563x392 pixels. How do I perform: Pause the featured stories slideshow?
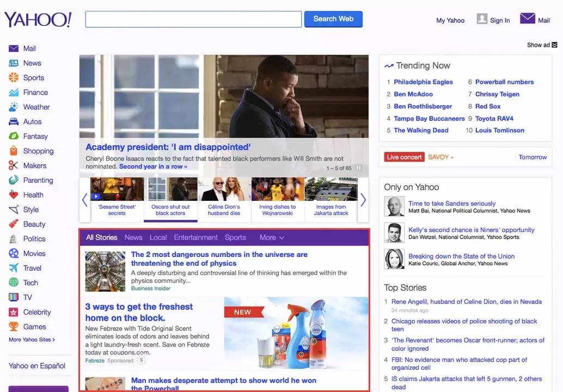point(358,168)
